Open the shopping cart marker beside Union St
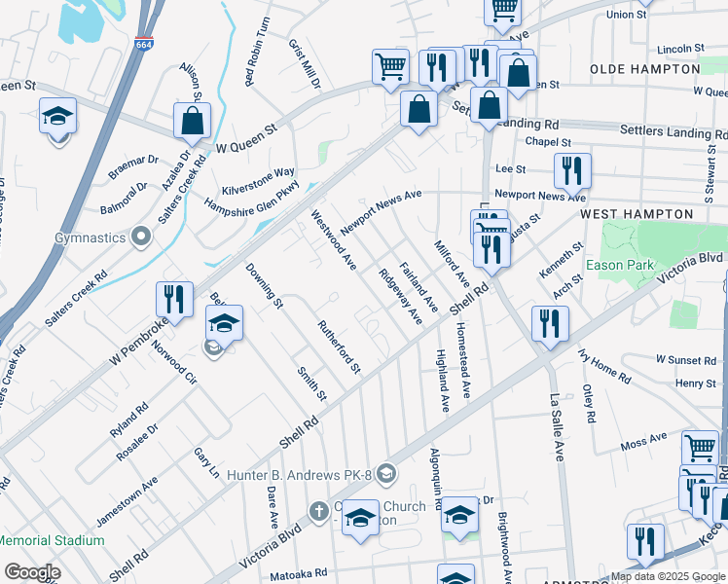Screen dimensions: 728x584 click(x=502, y=13)
